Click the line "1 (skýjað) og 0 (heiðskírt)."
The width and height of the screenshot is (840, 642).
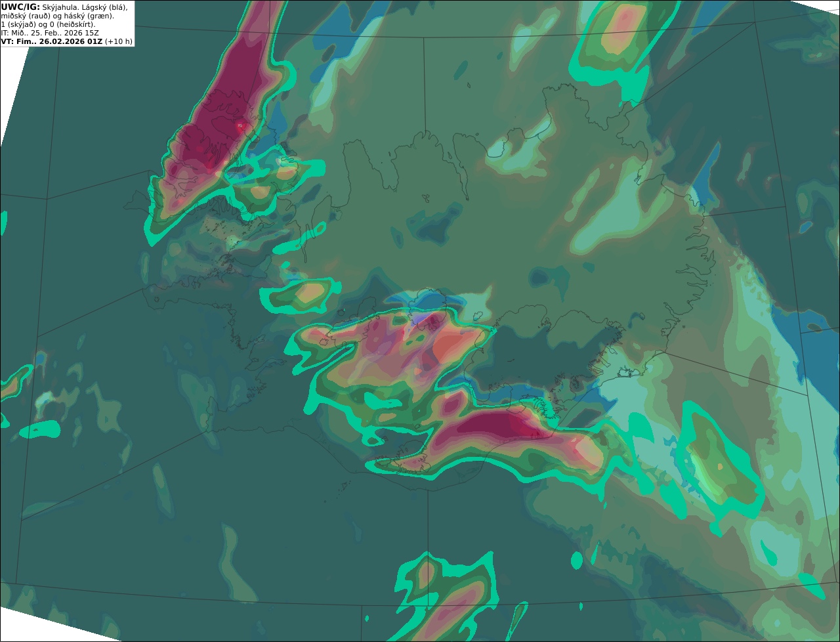(49, 25)
